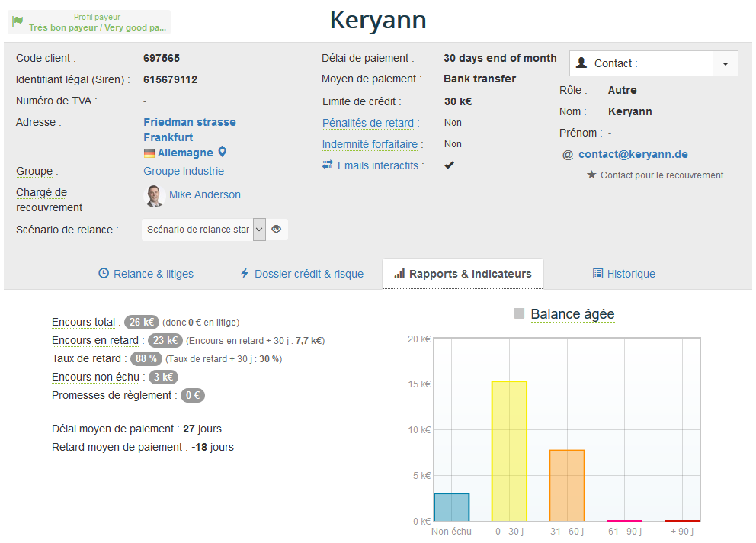Click the Pénalités de retard link
Image resolution: width=756 pixels, height=543 pixels.
[368, 123]
